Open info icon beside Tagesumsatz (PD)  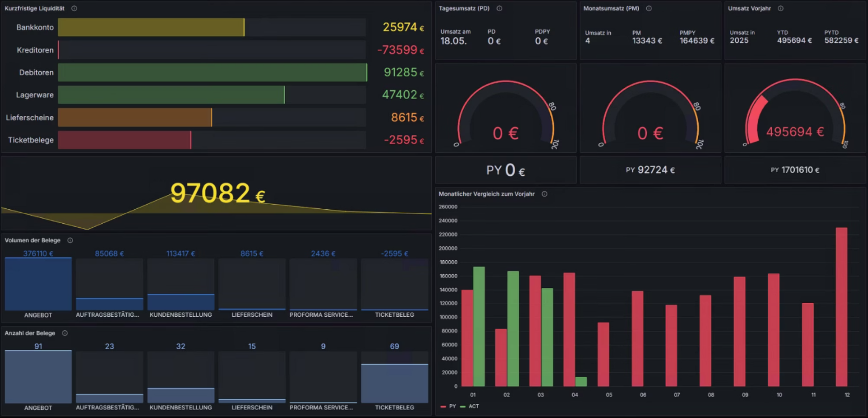pyautogui.click(x=499, y=8)
